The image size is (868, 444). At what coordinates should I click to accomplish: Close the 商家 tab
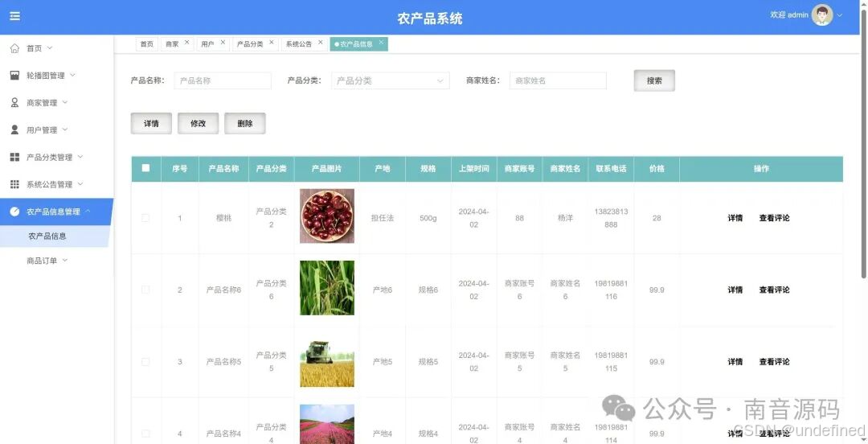pyautogui.click(x=186, y=42)
